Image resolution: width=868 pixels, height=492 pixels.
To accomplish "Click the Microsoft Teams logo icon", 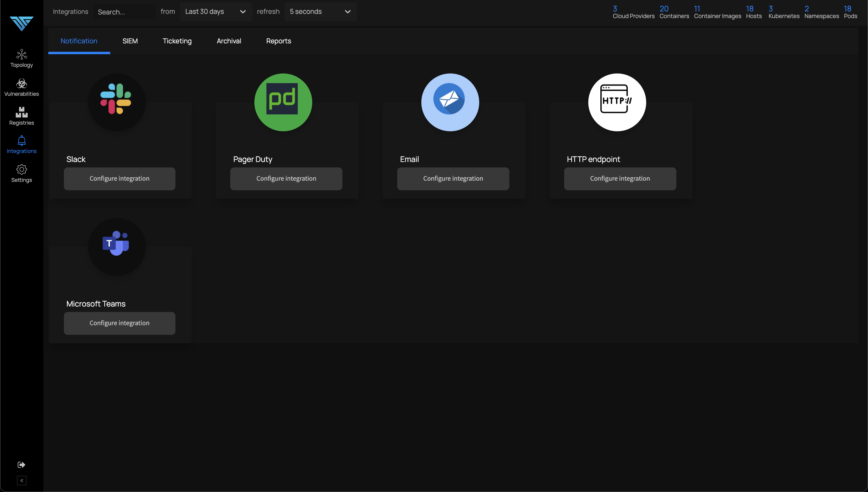I will pyautogui.click(x=116, y=243).
